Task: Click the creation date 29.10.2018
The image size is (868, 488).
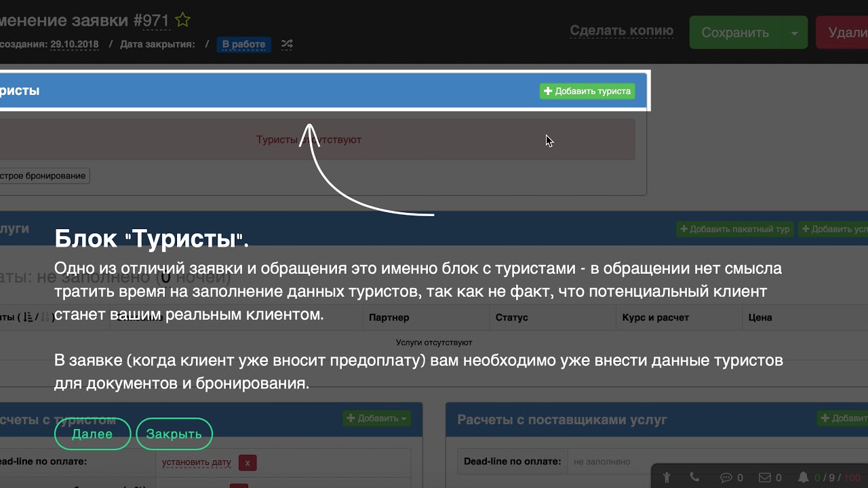Action: pos(75,44)
